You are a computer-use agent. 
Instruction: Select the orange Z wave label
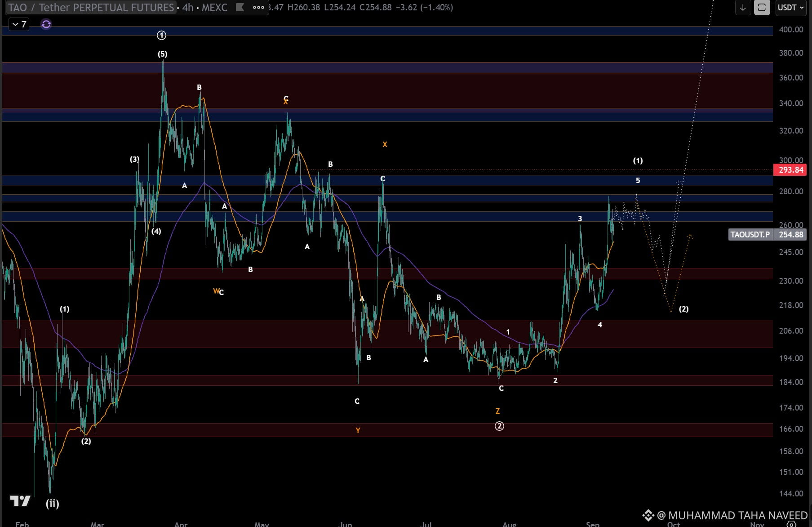point(497,411)
